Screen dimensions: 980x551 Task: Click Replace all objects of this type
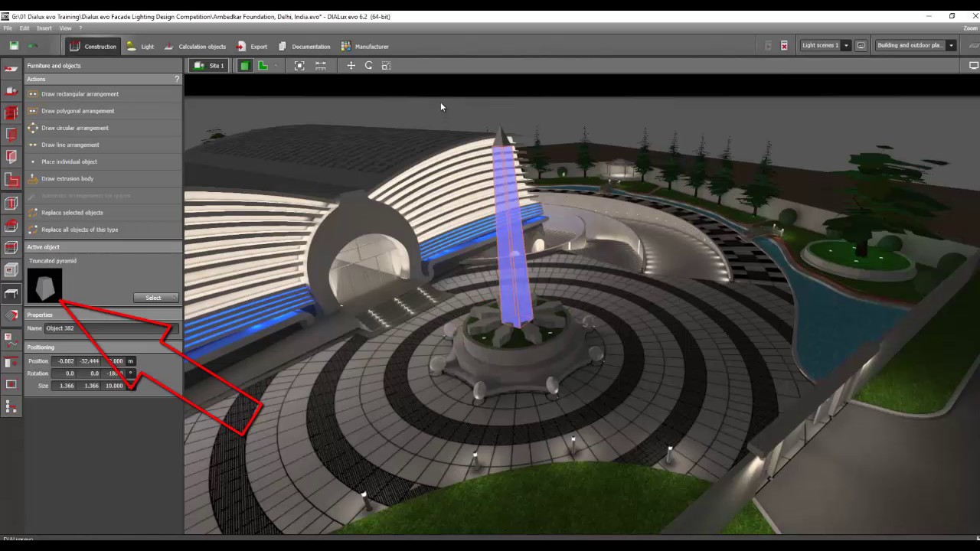click(103, 230)
